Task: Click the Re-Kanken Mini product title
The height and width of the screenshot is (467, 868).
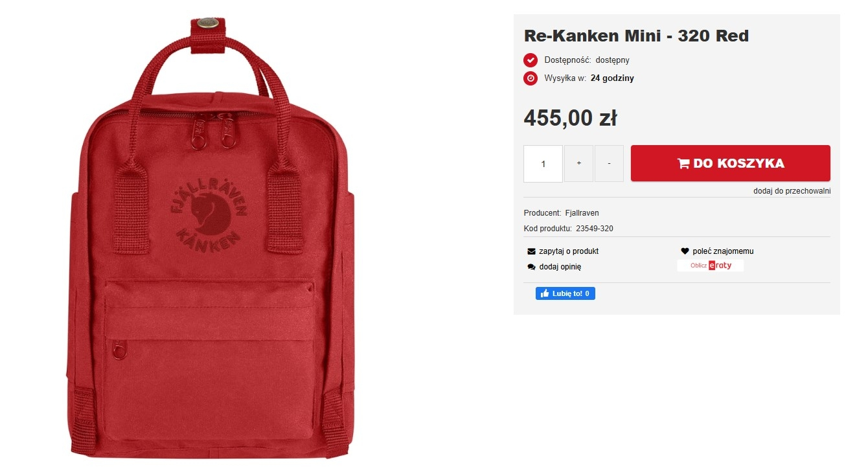Action: tap(636, 36)
